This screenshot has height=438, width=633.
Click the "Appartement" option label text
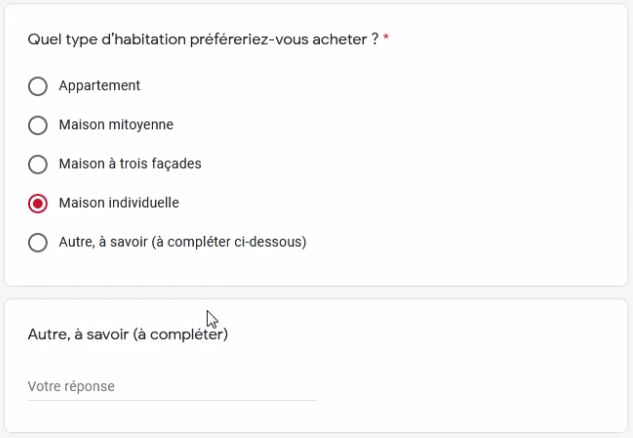point(99,86)
